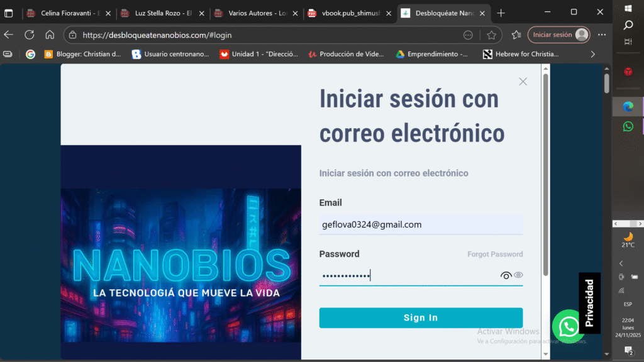The width and height of the screenshot is (644, 362).
Task: Open the Forgot Password link
Action: [x=495, y=255]
